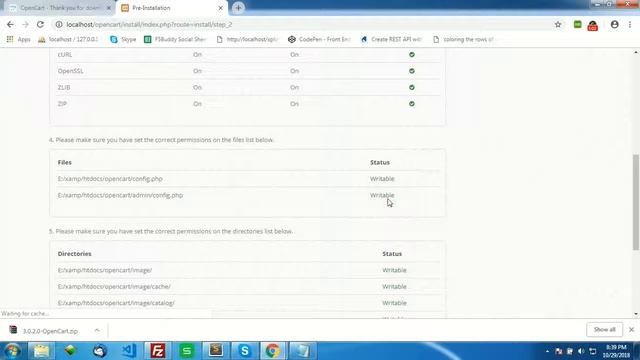Open Visual Studio Code from taskbar

tap(129, 351)
